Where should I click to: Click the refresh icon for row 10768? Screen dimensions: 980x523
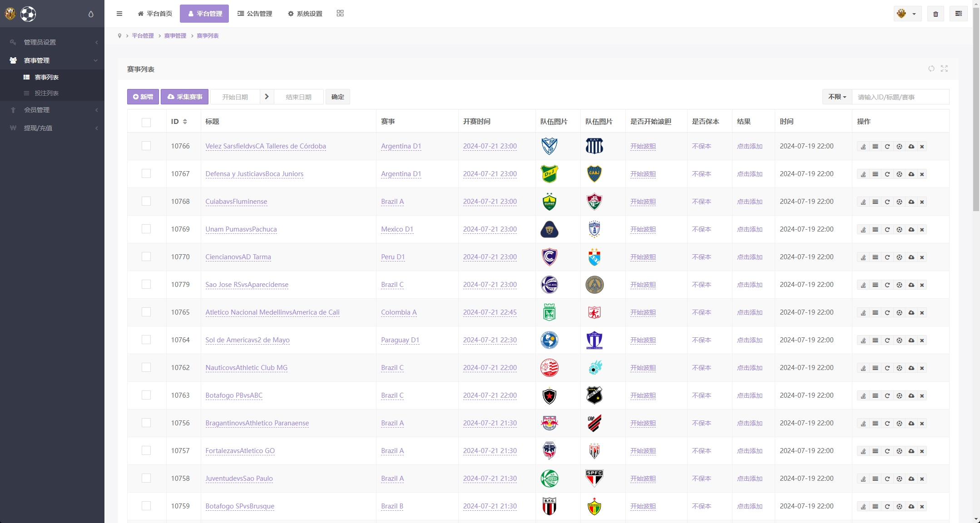pos(887,202)
